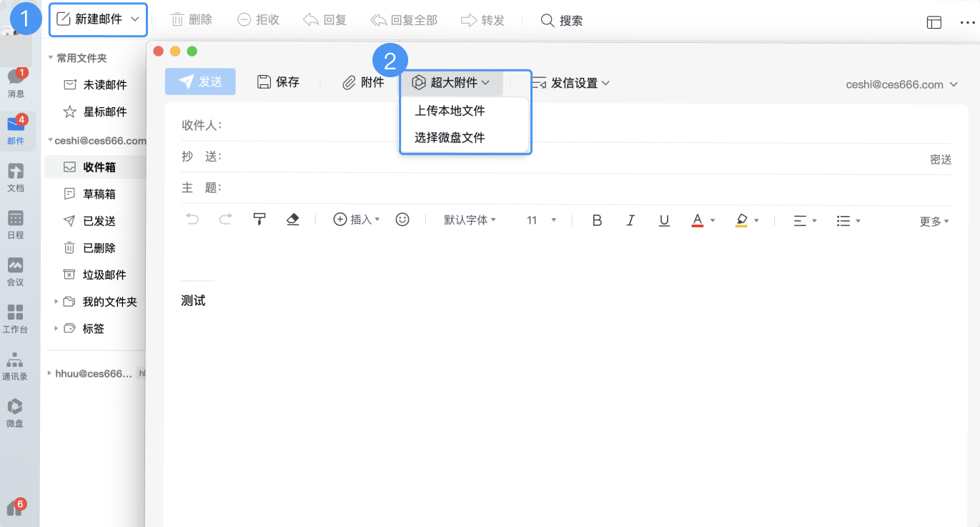Click the 回复 reply toolbar button
The image size is (980, 527).
325,20
